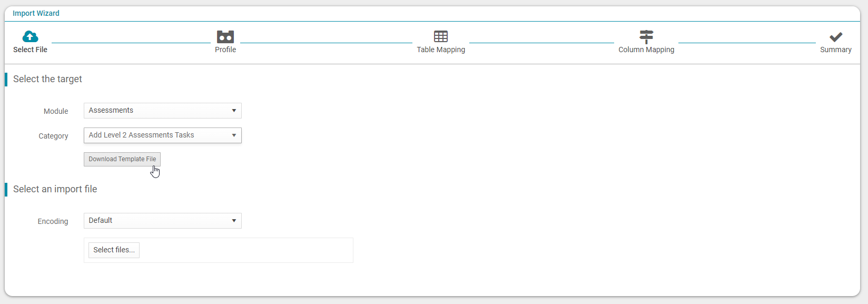Click the Select File cloud upload icon

30,36
